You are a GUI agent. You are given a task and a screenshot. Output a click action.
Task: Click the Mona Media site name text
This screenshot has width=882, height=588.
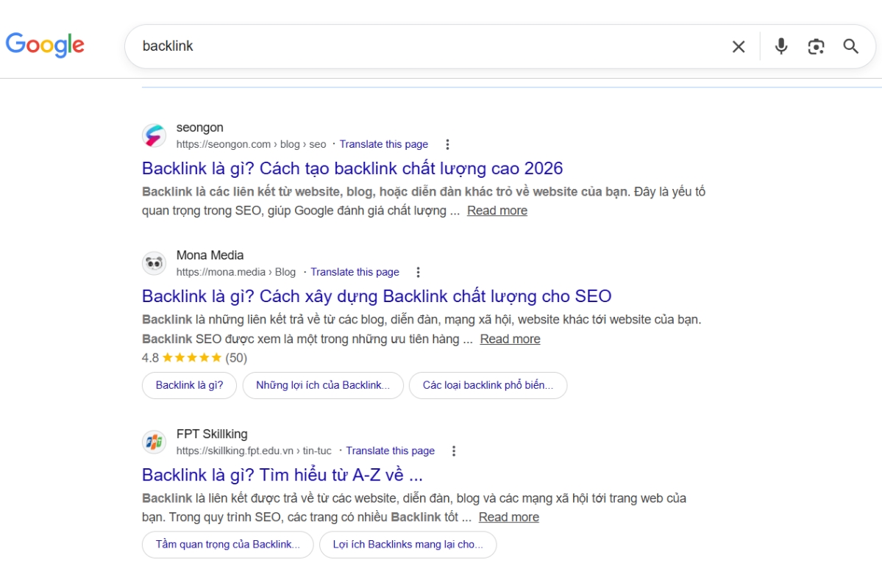[x=210, y=255]
